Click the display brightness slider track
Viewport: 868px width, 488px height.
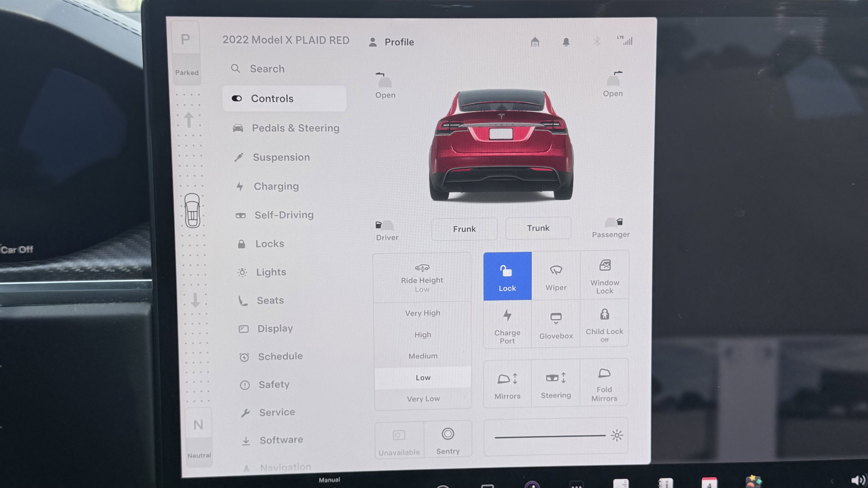pos(550,437)
